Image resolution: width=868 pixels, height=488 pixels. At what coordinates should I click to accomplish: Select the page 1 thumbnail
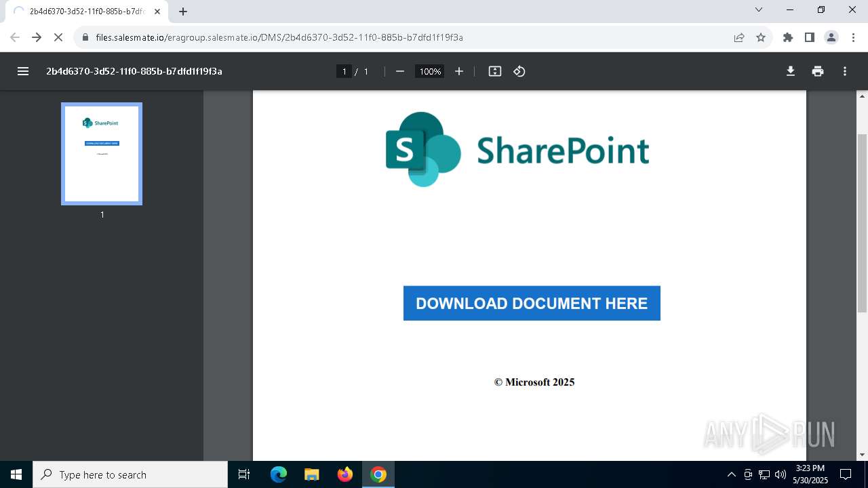point(102,154)
